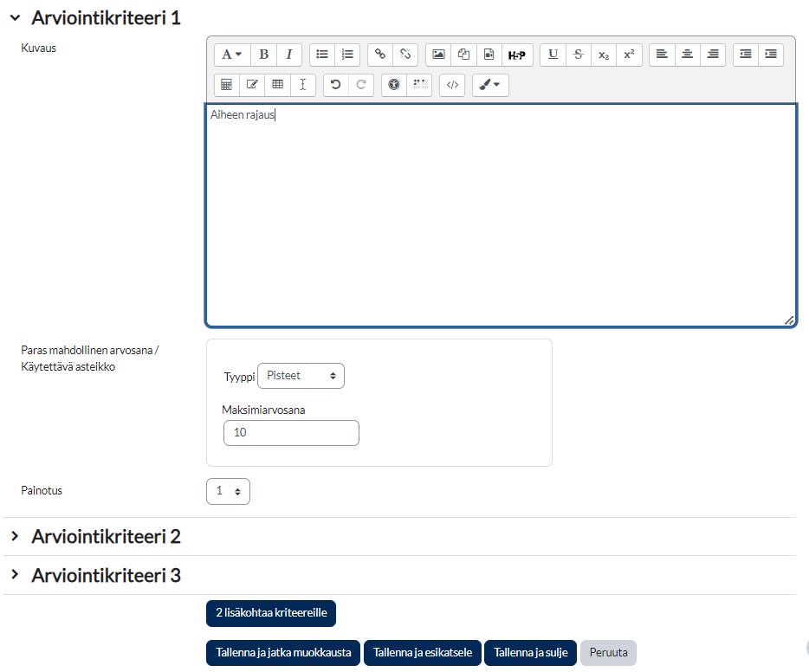Insert an image into the description

point(438,55)
